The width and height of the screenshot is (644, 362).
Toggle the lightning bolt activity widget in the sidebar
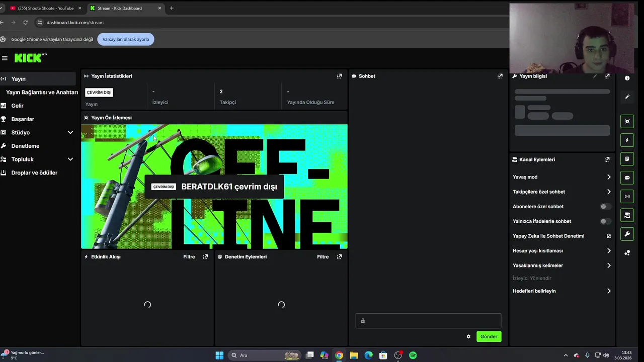627,140
